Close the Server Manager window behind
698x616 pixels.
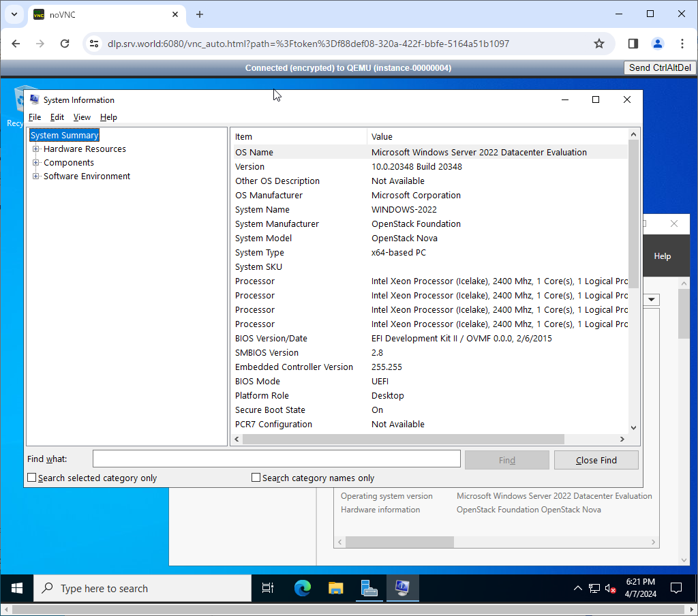674,224
